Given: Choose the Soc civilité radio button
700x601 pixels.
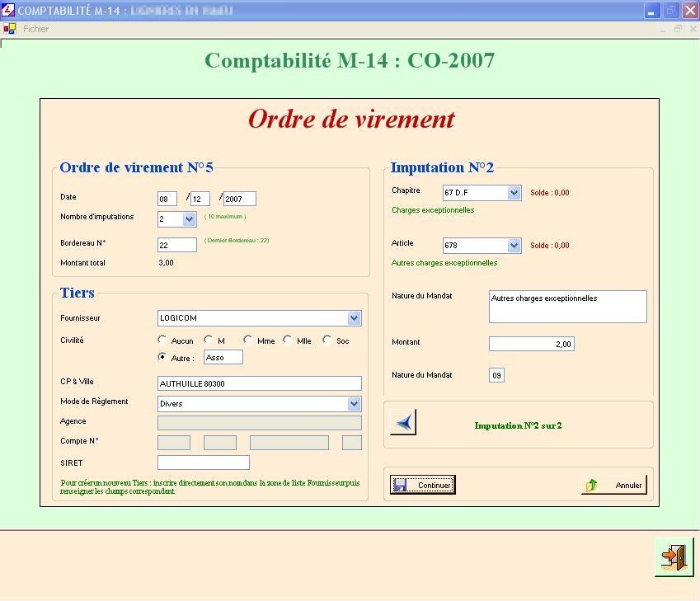Looking at the screenshot, I should click(327, 340).
